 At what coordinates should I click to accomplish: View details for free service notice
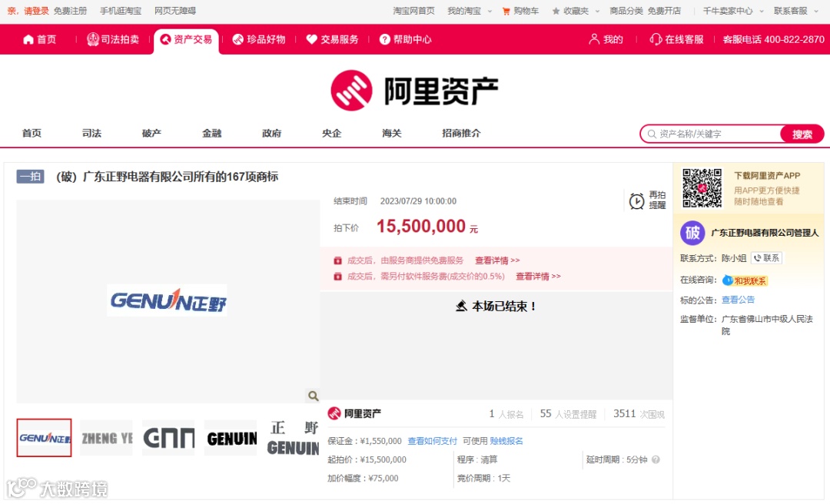(497, 260)
